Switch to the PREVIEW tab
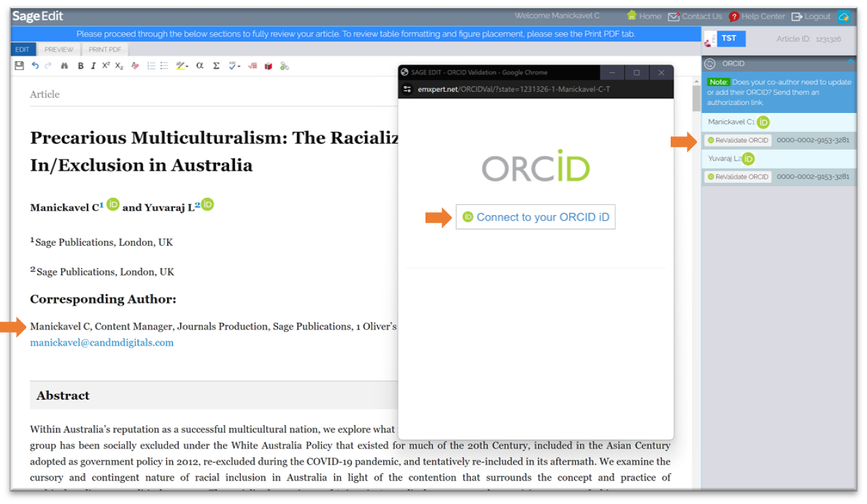The image size is (867, 504). click(x=58, y=50)
